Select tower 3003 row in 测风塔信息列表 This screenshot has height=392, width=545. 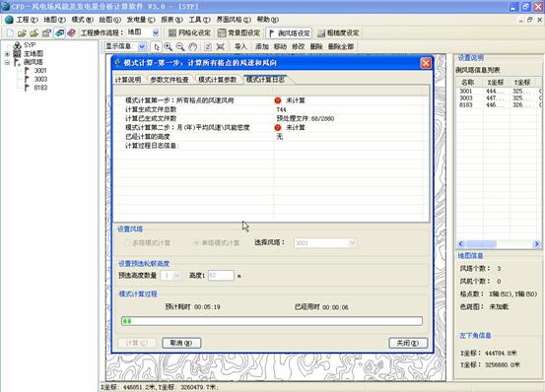coord(499,98)
